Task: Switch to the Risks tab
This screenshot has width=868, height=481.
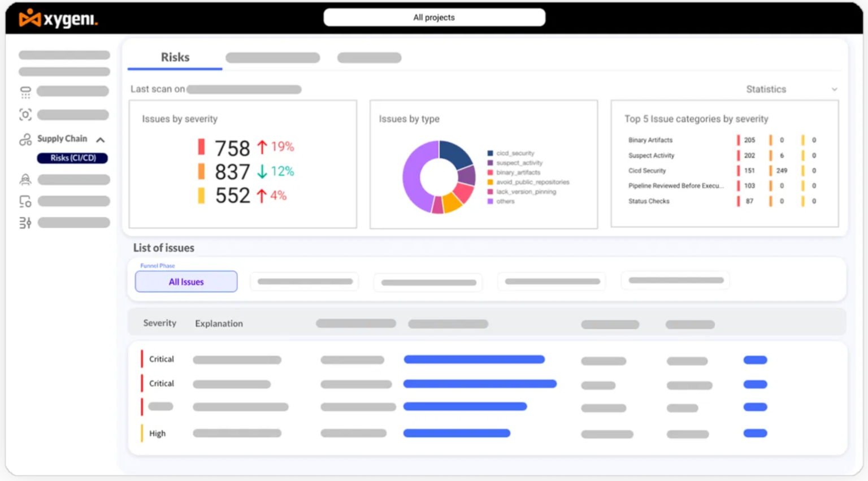Action: click(x=175, y=58)
